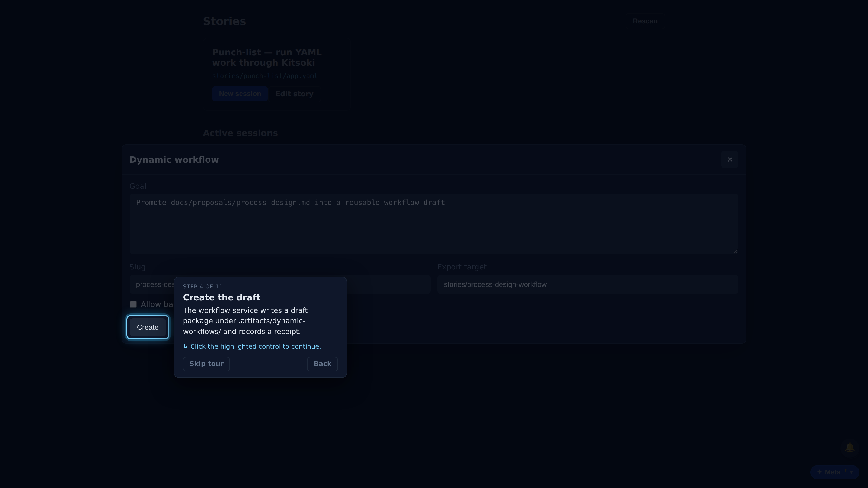Click the highlighted Create button
This screenshot has height=488, width=868.
coord(148,327)
